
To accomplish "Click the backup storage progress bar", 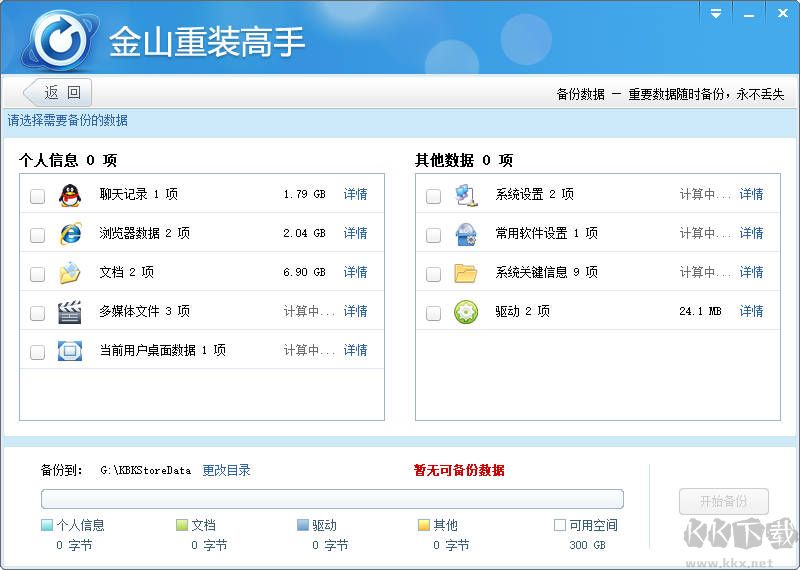I will click(332, 499).
